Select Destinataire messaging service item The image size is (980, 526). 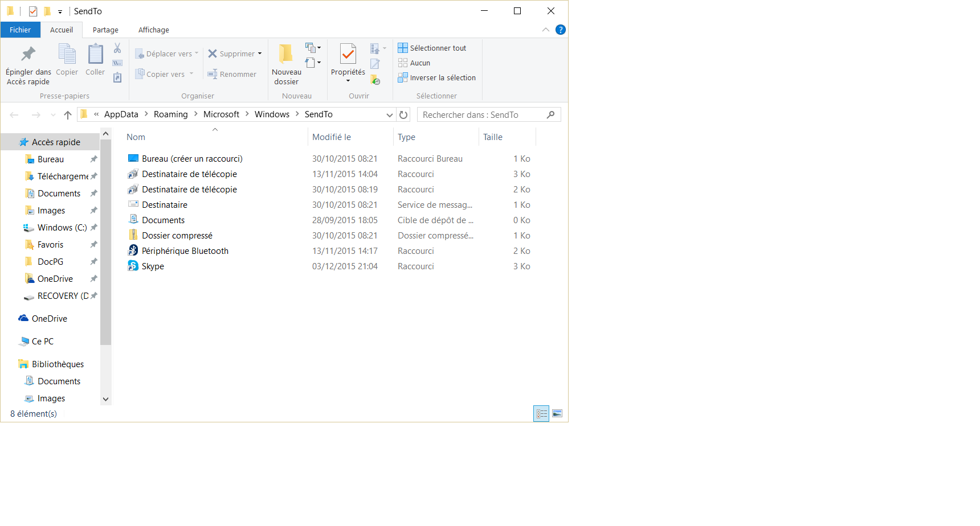pos(158,205)
